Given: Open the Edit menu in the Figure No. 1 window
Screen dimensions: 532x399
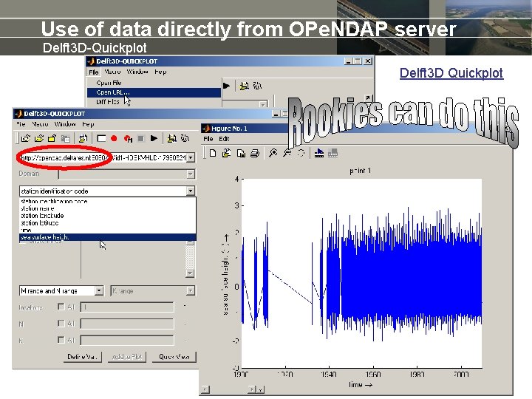Looking at the screenshot, I should [224, 139].
